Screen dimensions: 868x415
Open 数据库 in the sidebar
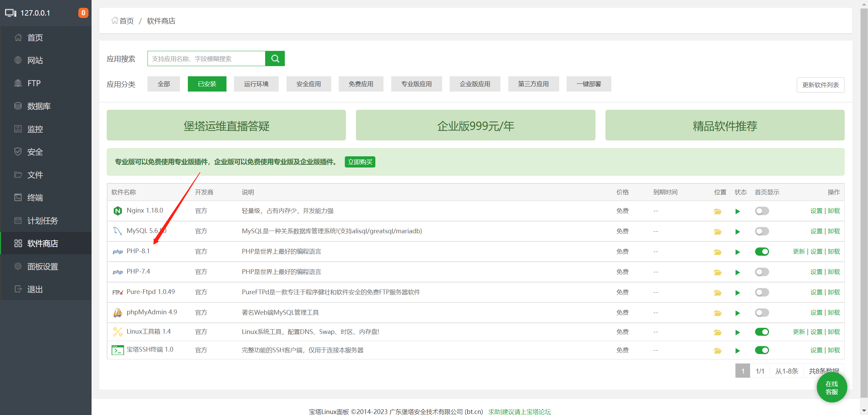tap(46, 106)
